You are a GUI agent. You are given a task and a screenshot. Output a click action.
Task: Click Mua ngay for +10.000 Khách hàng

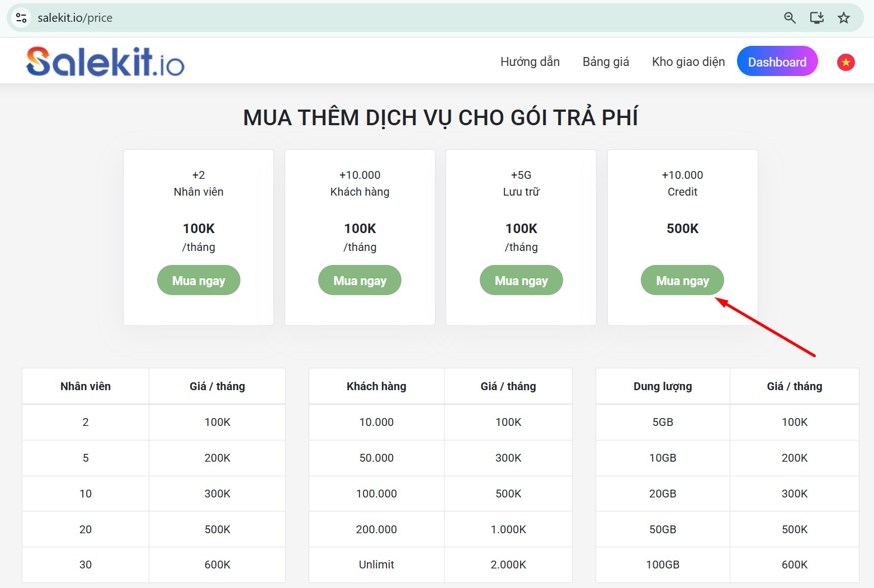pyautogui.click(x=360, y=281)
